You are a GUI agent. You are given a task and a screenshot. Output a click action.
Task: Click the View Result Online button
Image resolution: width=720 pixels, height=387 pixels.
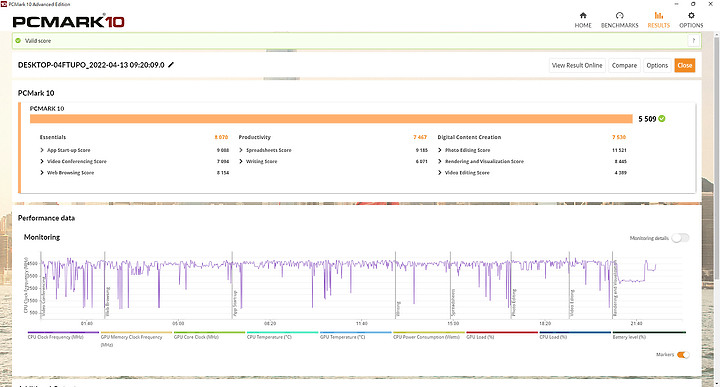(577, 65)
